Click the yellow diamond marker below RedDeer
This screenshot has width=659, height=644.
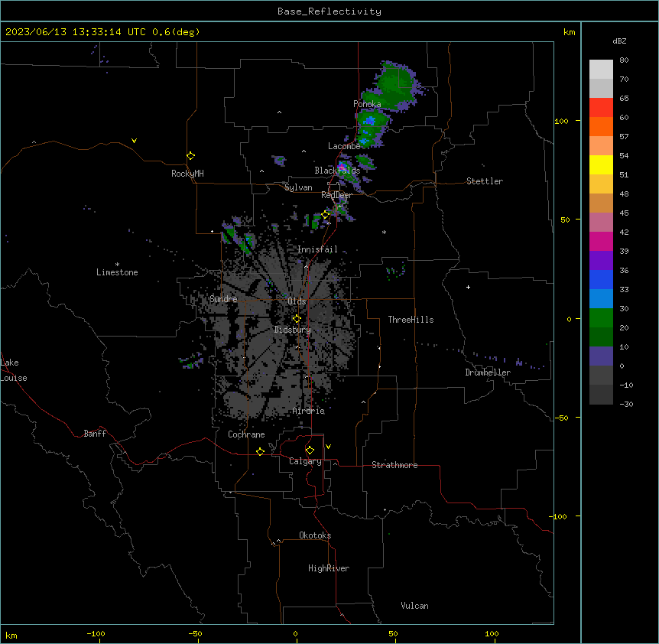pos(326,215)
